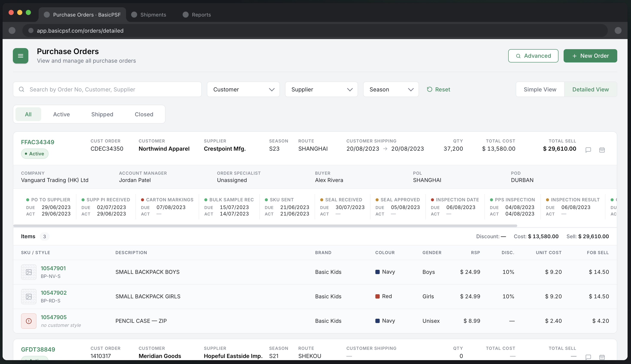Click supplier name Hopeful Eastside Imp.
This screenshot has height=364, width=631.
(233, 356)
